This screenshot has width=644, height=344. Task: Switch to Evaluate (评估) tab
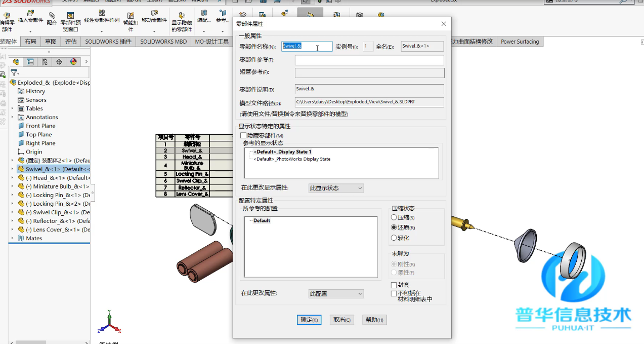[71, 42]
